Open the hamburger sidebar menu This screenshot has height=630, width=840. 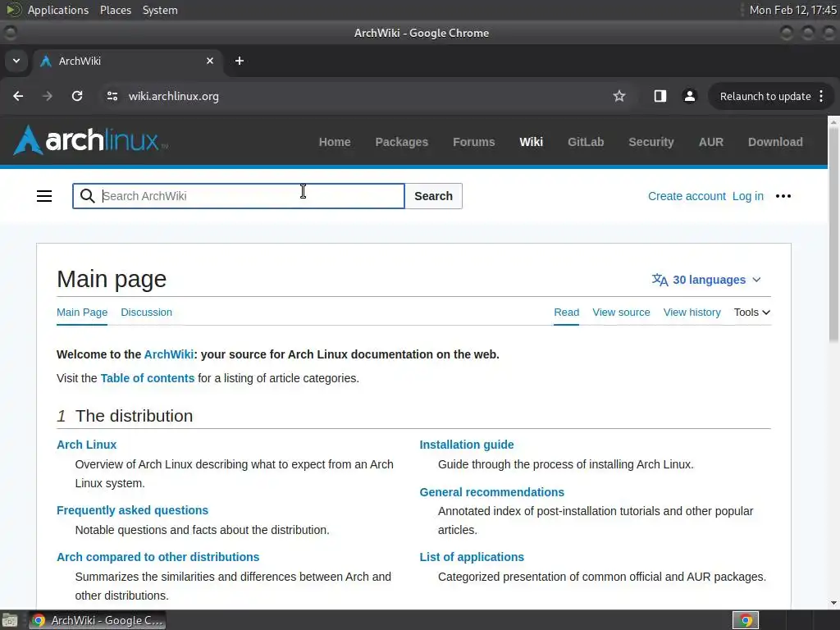click(x=44, y=196)
